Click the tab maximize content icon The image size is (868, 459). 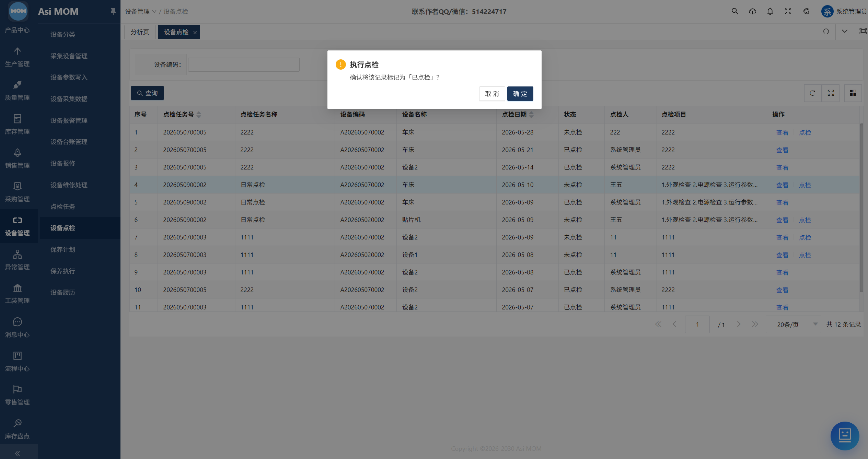863,32
